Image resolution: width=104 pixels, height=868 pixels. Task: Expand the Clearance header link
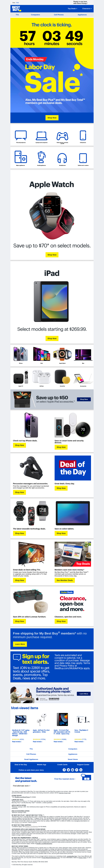87,9
